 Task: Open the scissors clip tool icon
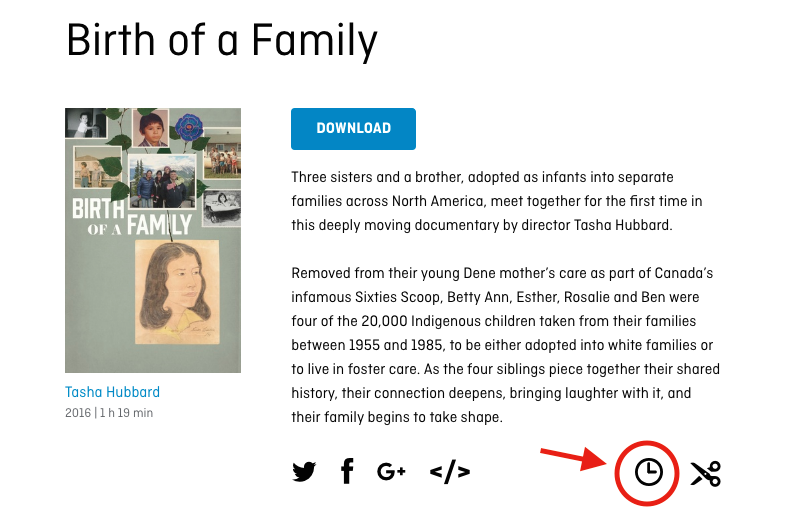point(706,473)
